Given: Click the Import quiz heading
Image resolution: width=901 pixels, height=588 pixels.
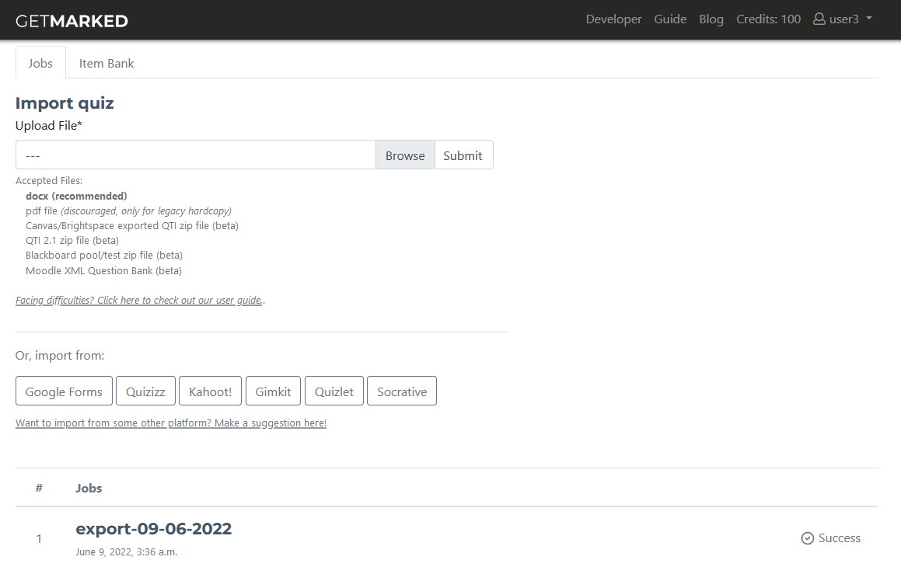Looking at the screenshot, I should 65,103.
